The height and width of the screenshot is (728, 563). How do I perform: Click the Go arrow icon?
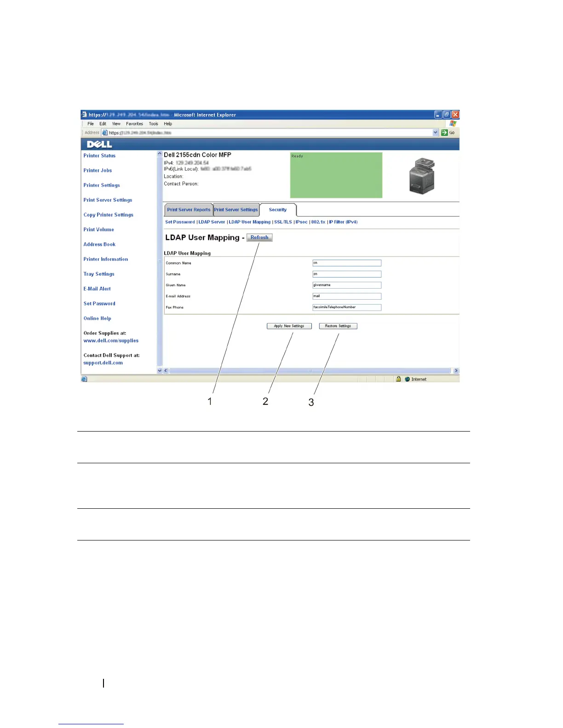444,132
